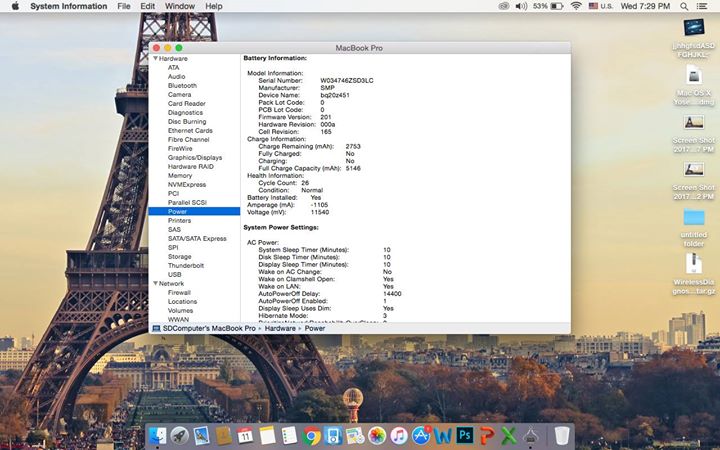Open the yellow Notes app in dock
Screen dimensions: 720x450
(267, 435)
